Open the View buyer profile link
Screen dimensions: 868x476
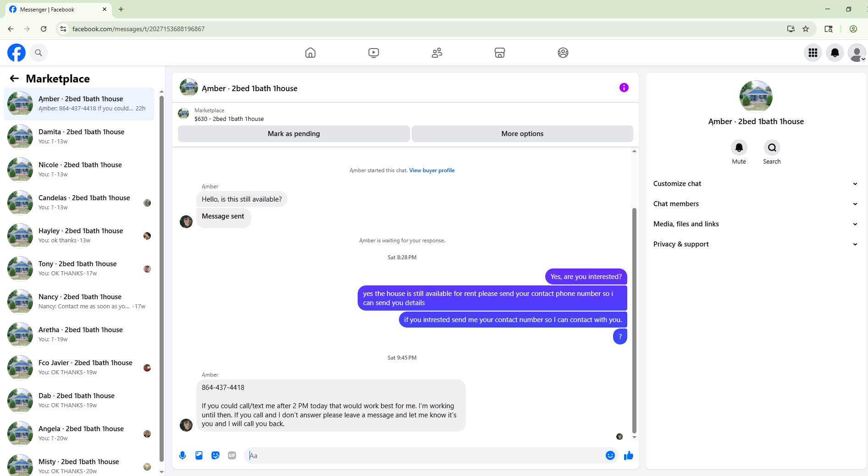[432, 170]
